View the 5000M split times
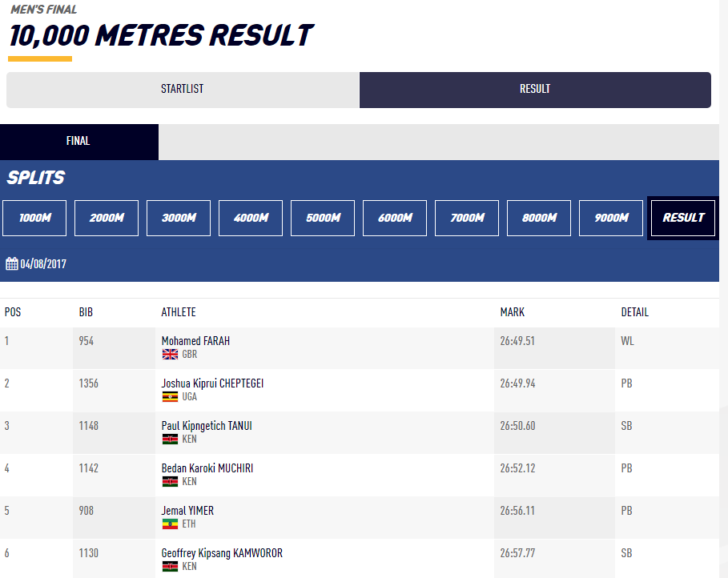Viewport: 728px width, 578px height. point(323,218)
